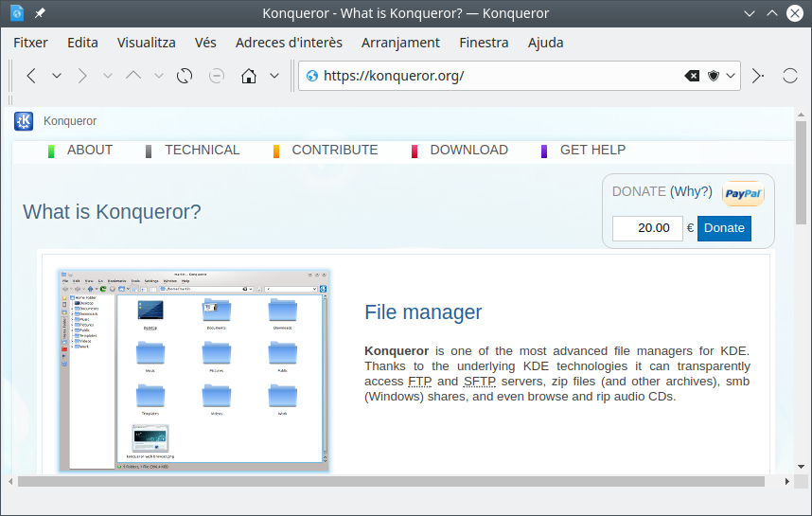Viewport: 812px width, 516px height.
Task: Click the donation amount field
Action: point(647,228)
